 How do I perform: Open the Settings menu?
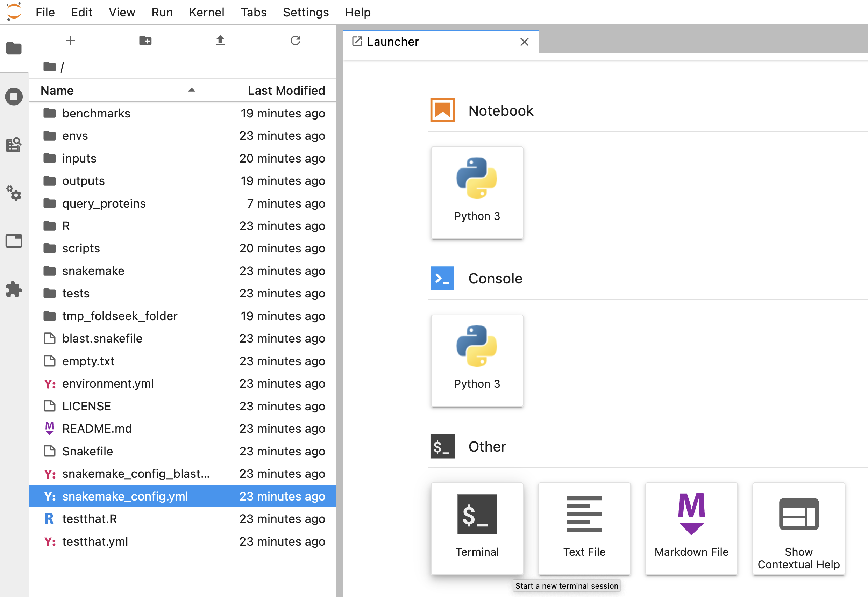tap(305, 12)
